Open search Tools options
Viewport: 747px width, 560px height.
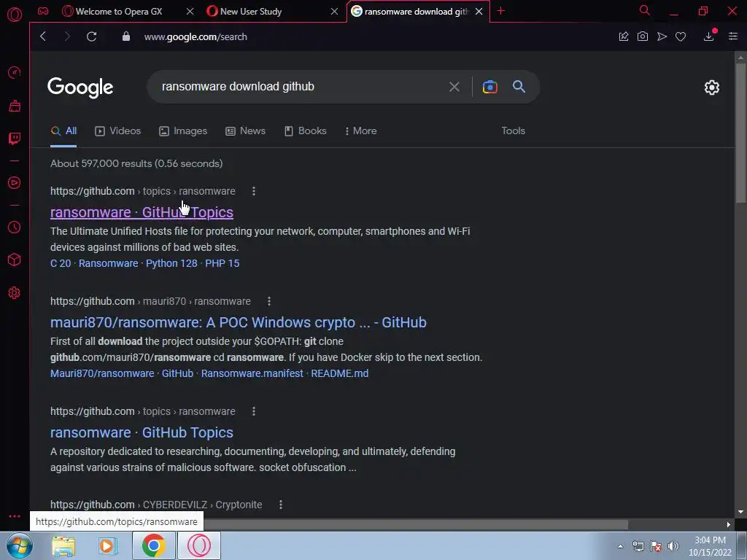pos(513,131)
